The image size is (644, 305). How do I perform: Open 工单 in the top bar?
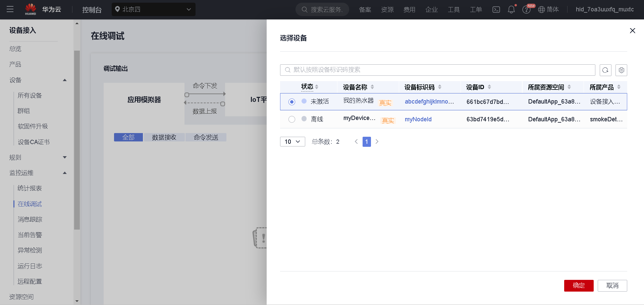476,10
